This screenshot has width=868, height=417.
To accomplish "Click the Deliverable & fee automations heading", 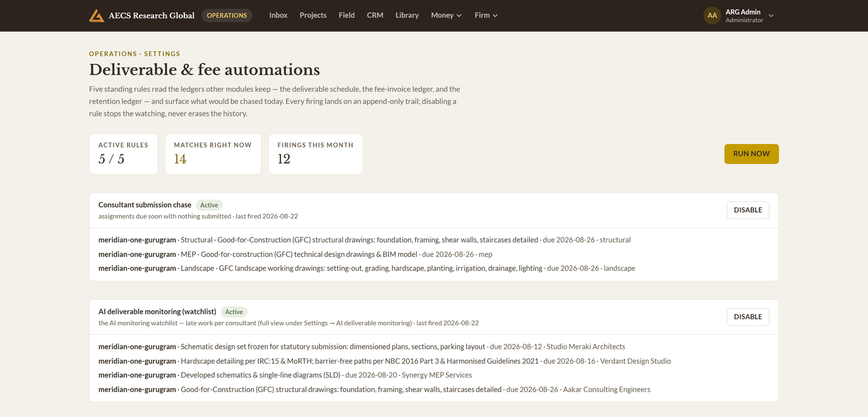I will click(205, 70).
